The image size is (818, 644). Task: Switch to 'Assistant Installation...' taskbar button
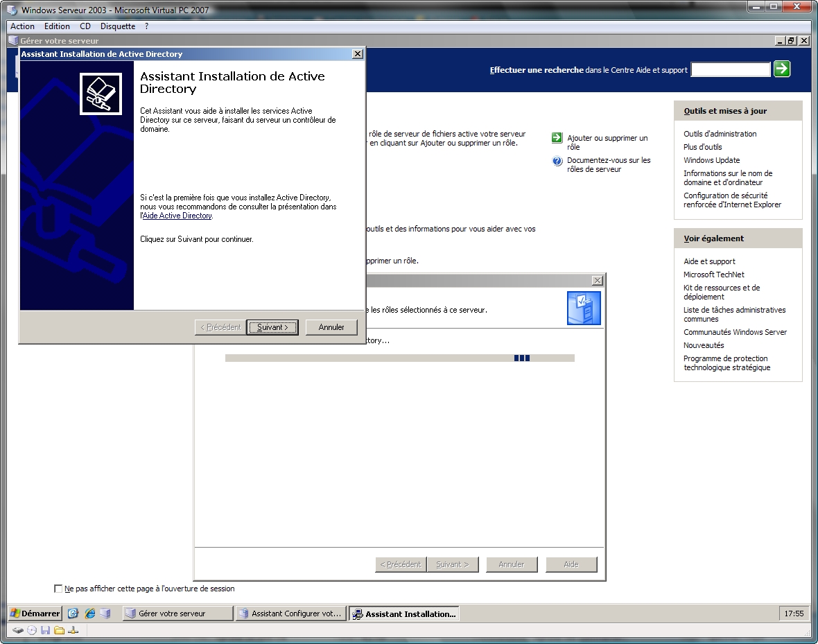(x=404, y=613)
